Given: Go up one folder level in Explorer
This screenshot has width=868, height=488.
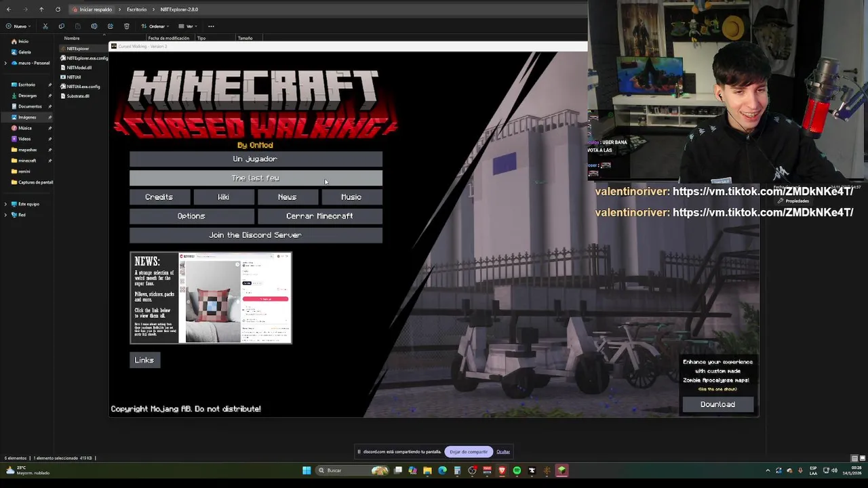Looking at the screenshot, I should point(41,9).
